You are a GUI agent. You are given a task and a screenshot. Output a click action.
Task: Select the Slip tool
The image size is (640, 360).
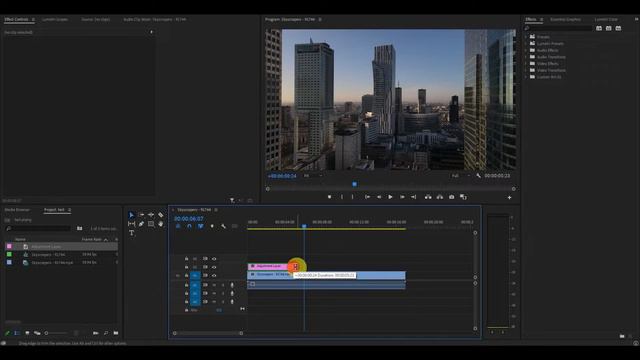(131, 224)
